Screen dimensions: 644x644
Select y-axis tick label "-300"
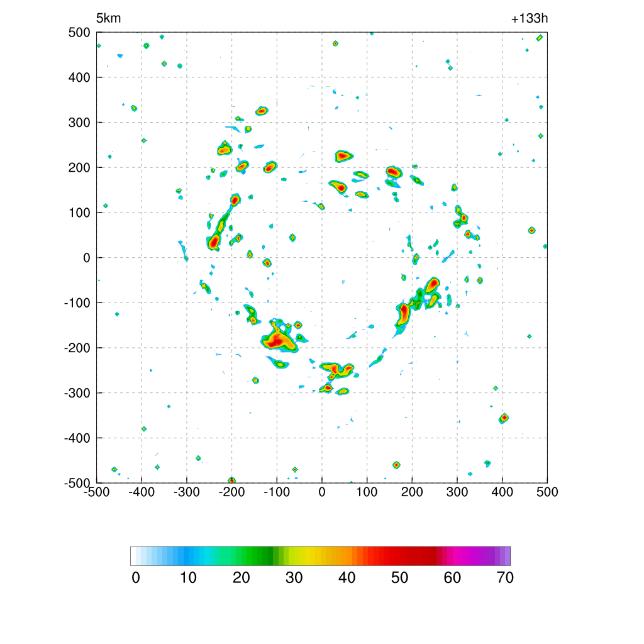tap(77, 393)
